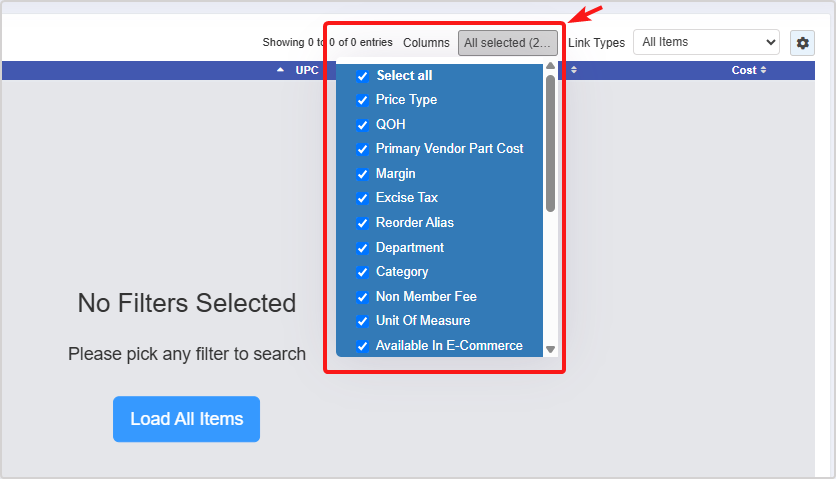Sort using the Cost column arrows
The image size is (836, 479).
click(763, 70)
